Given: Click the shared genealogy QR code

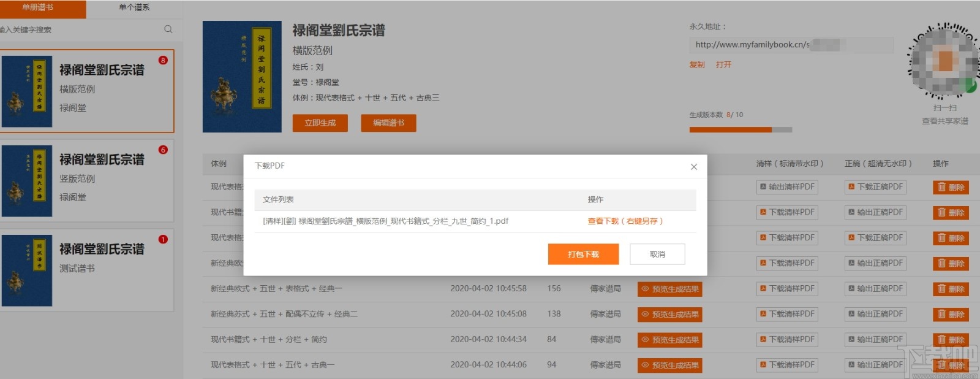Looking at the screenshot, I should pyautogui.click(x=944, y=61).
